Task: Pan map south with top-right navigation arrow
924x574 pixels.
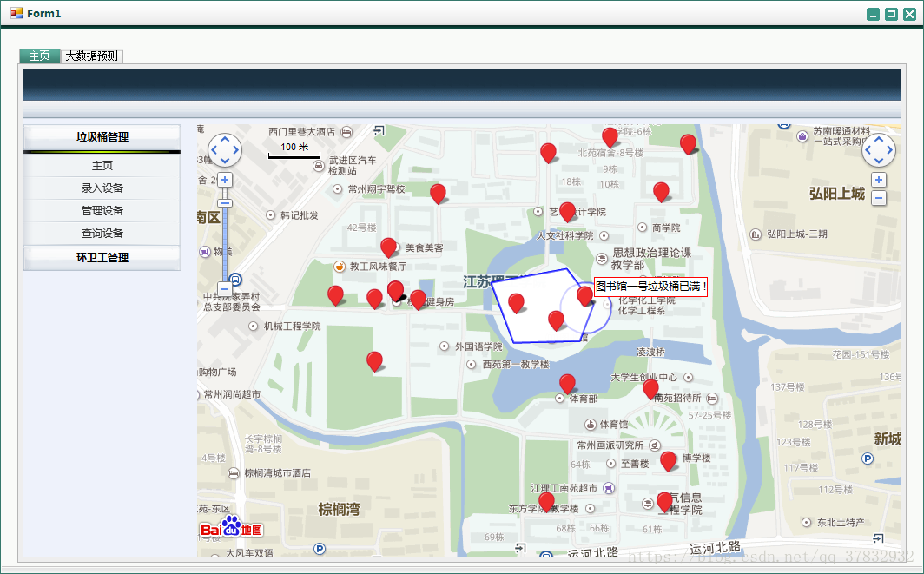Action: coord(879,160)
